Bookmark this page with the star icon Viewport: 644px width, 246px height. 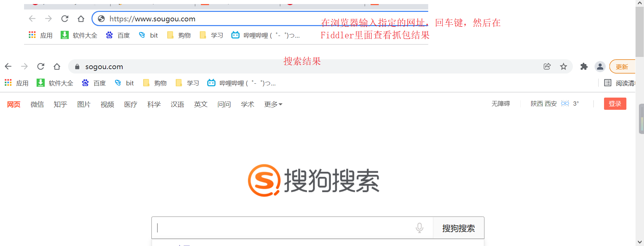(x=563, y=66)
